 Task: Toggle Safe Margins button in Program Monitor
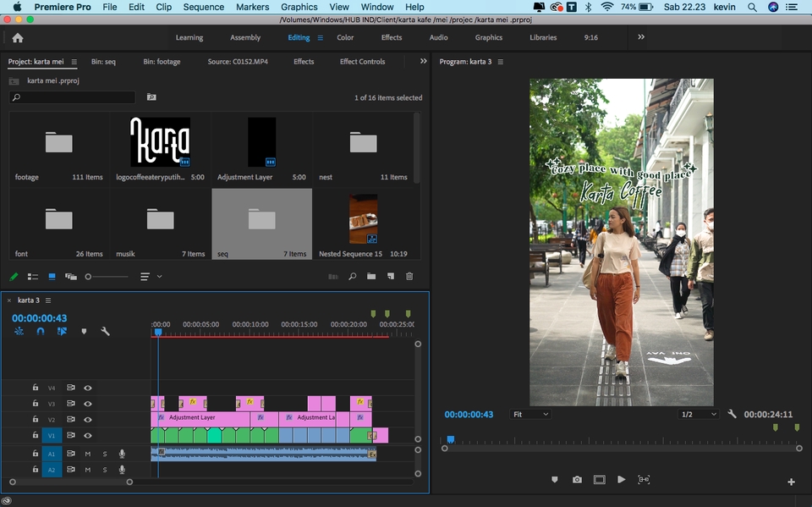[x=599, y=480]
